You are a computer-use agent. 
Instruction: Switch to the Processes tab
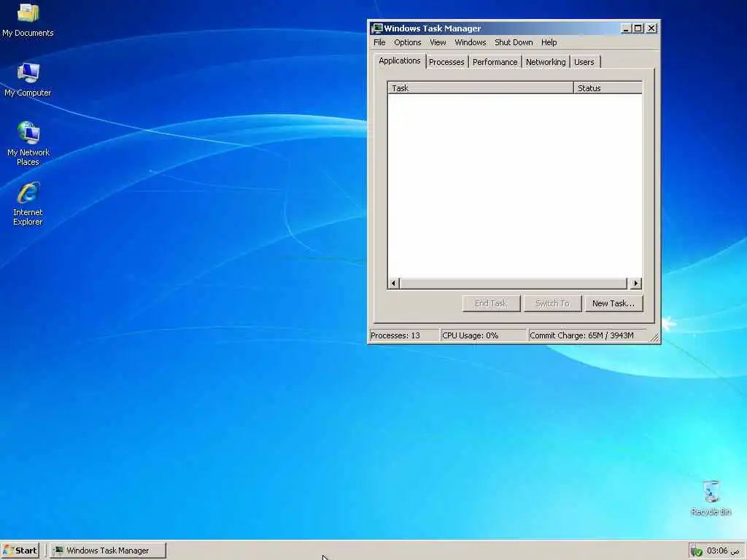[x=446, y=62]
